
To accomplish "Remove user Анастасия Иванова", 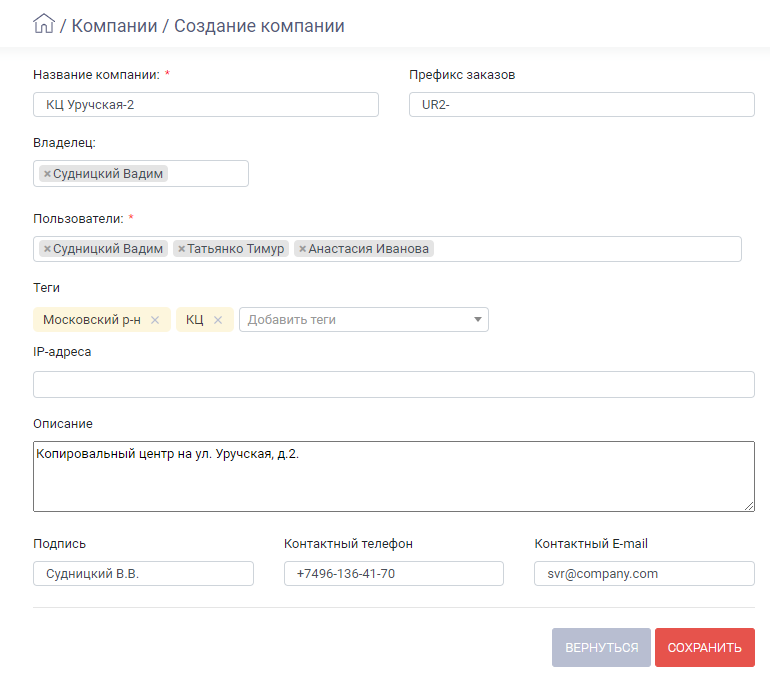I will (x=302, y=249).
